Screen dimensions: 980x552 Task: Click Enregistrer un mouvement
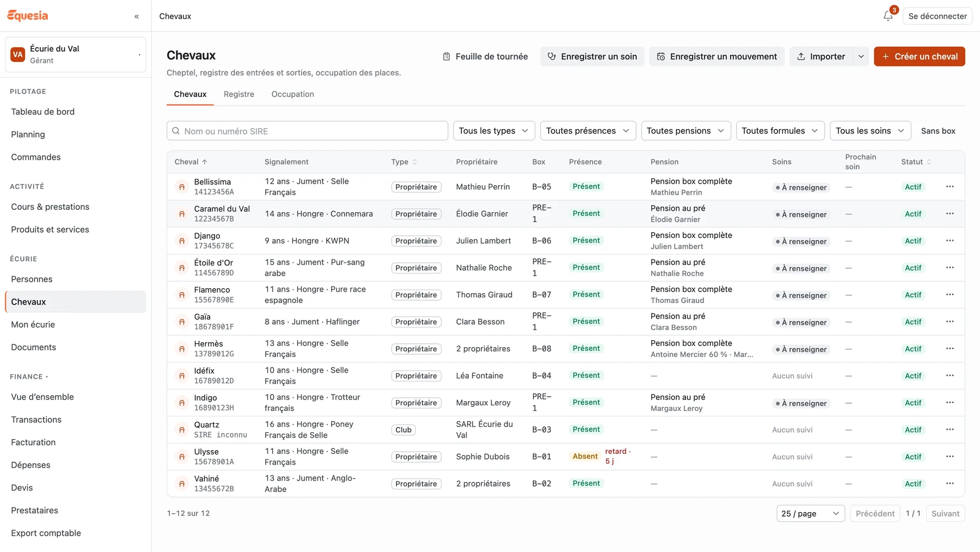click(x=716, y=57)
